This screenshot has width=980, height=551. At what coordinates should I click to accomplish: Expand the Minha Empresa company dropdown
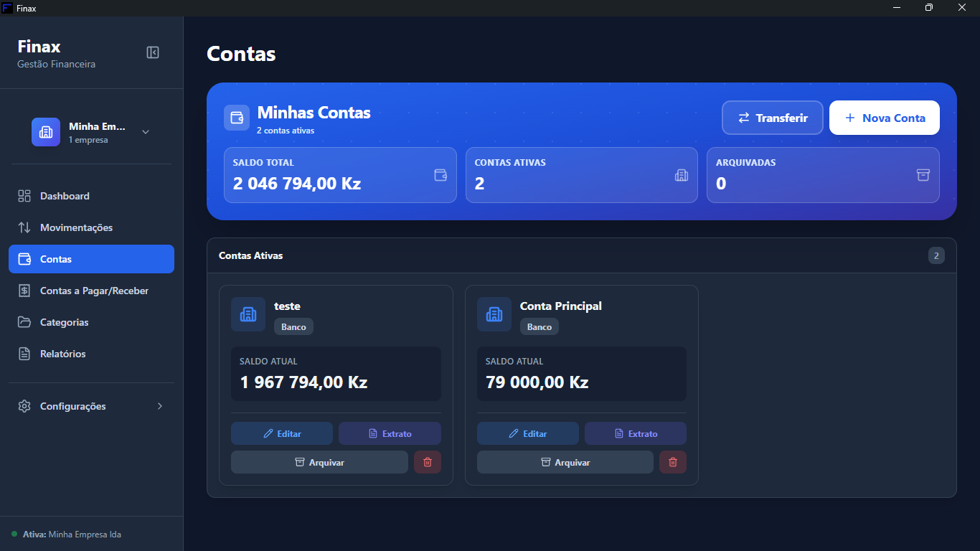pos(146,132)
